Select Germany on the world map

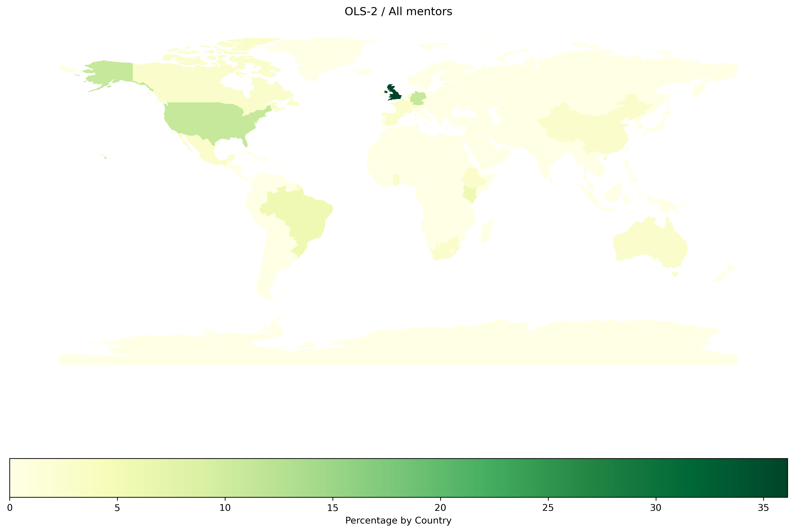(418, 98)
